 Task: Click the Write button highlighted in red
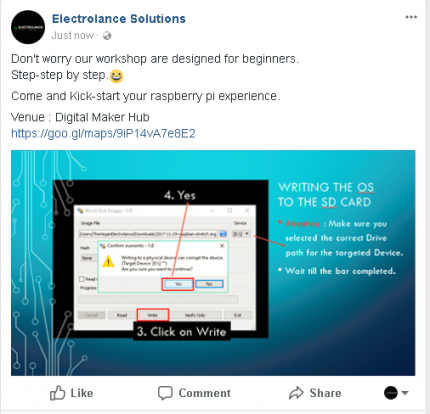(x=153, y=315)
